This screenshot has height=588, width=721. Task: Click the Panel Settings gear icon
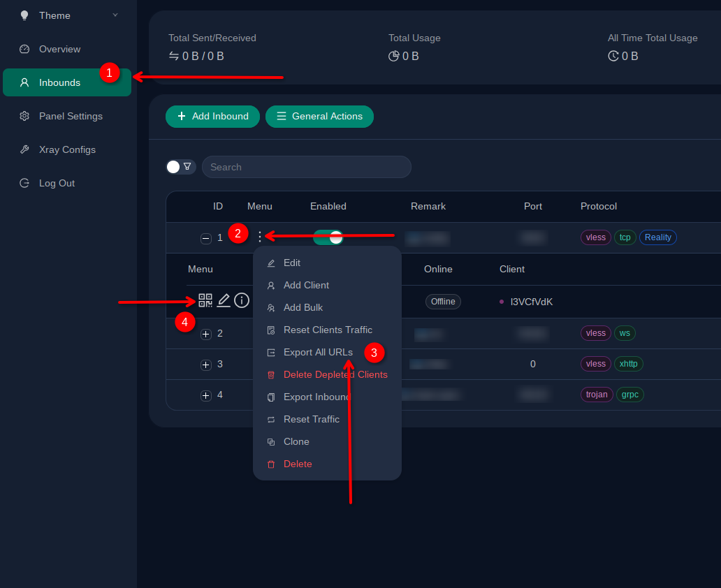pos(24,116)
